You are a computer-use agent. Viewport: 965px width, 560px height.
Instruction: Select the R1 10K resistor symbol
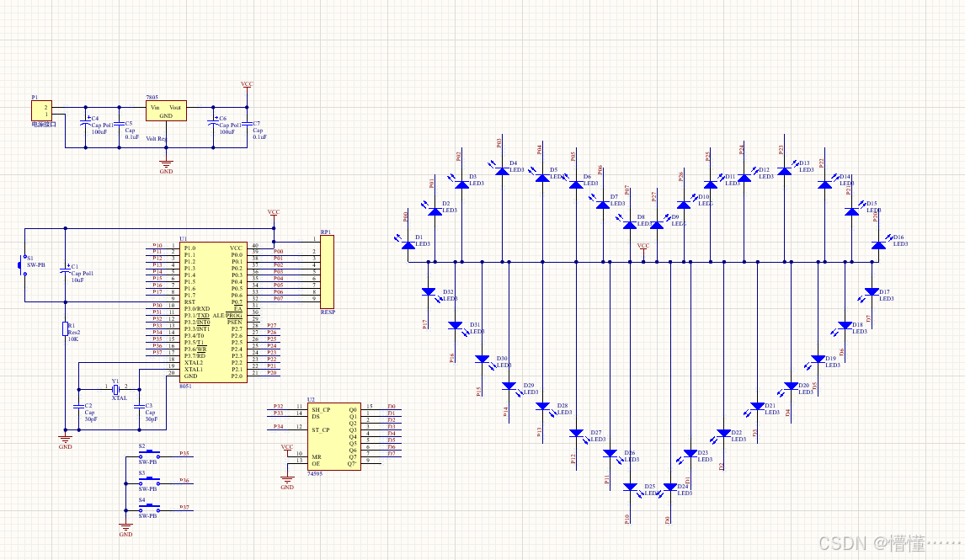(65, 329)
